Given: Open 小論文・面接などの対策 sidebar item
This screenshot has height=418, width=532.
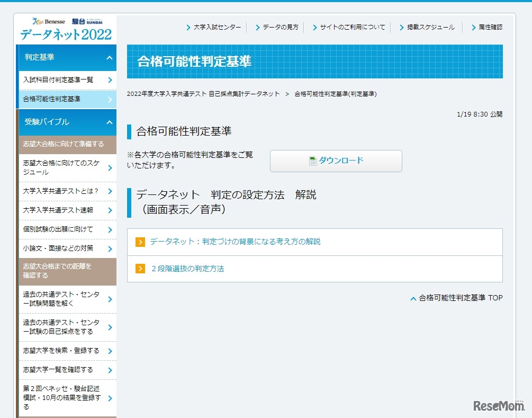Looking at the screenshot, I should (x=58, y=248).
